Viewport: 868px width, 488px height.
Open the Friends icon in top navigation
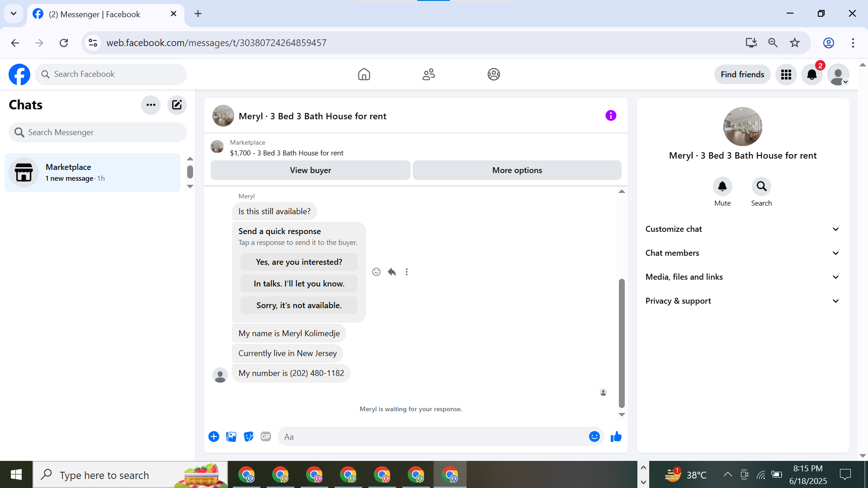[429, 74]
